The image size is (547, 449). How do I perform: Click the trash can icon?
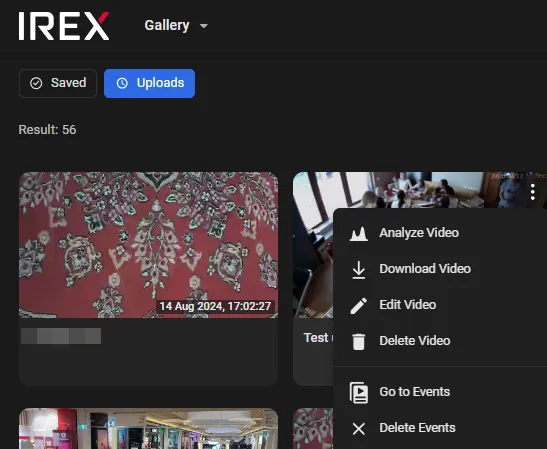(359, 342)
